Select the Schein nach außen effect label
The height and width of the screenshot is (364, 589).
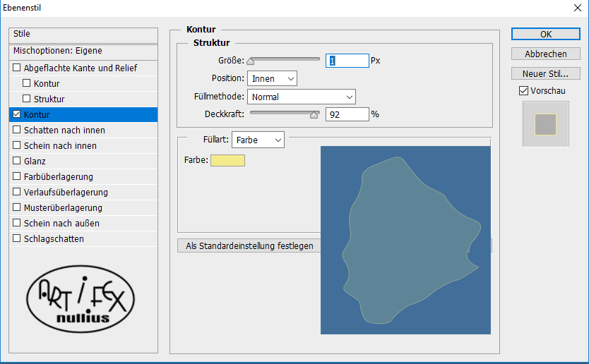point(61,224)
